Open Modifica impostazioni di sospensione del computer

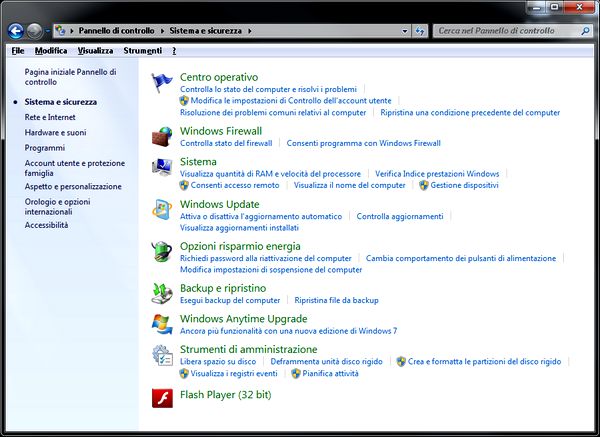(x=271, y=270)
